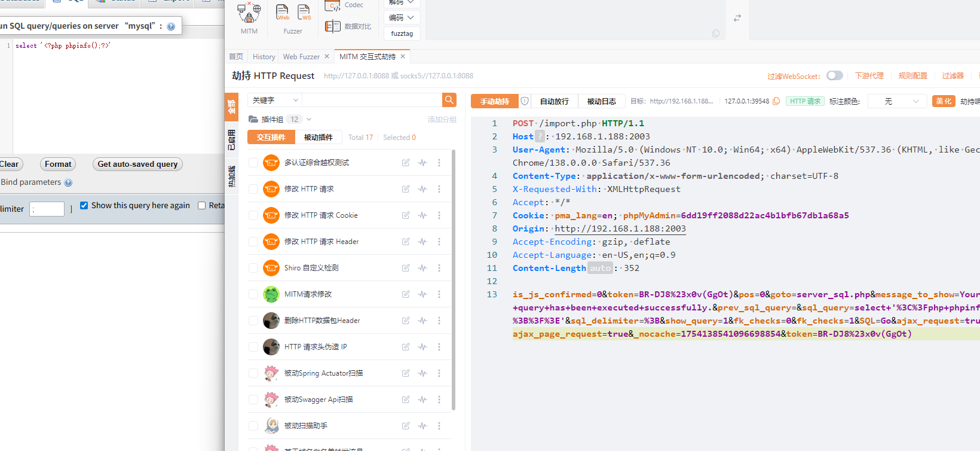The height and width of the screenshot is (451, 980).
Task: Open the MITM tool icon
Action: (249, 14)
